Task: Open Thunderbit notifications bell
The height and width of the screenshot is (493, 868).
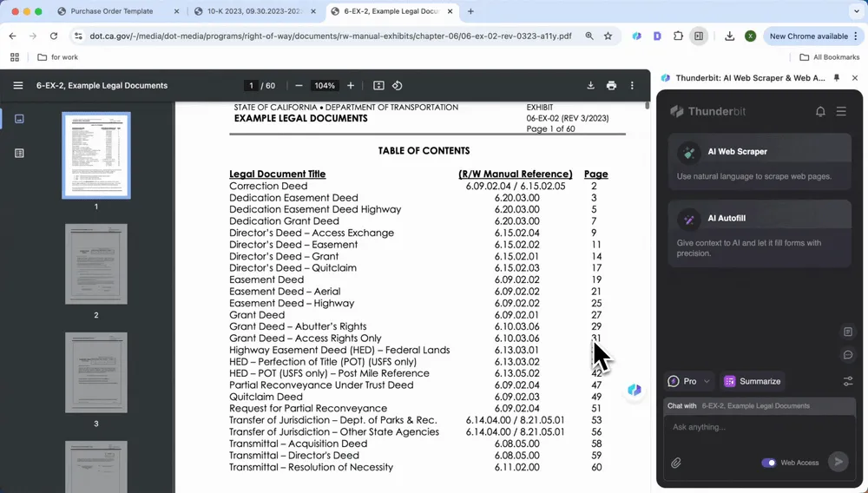Action: pyautogui.click(x=820, y=111)
